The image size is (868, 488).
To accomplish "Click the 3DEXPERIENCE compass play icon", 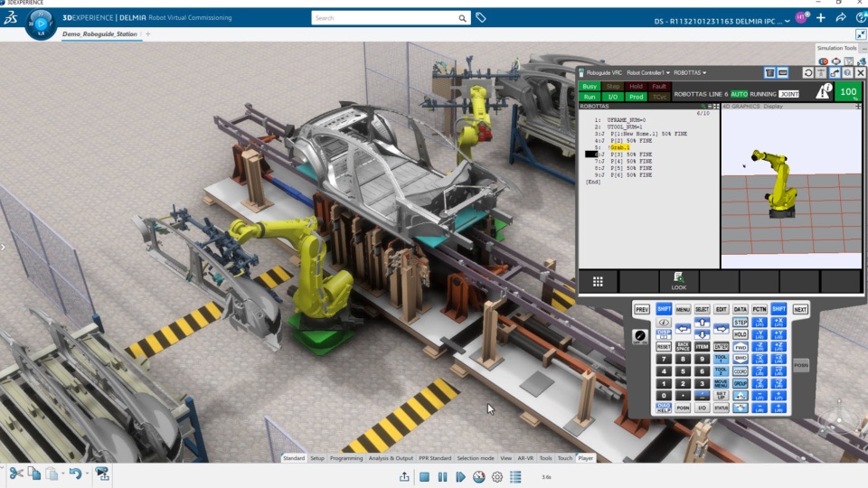I will click(41, 23).
